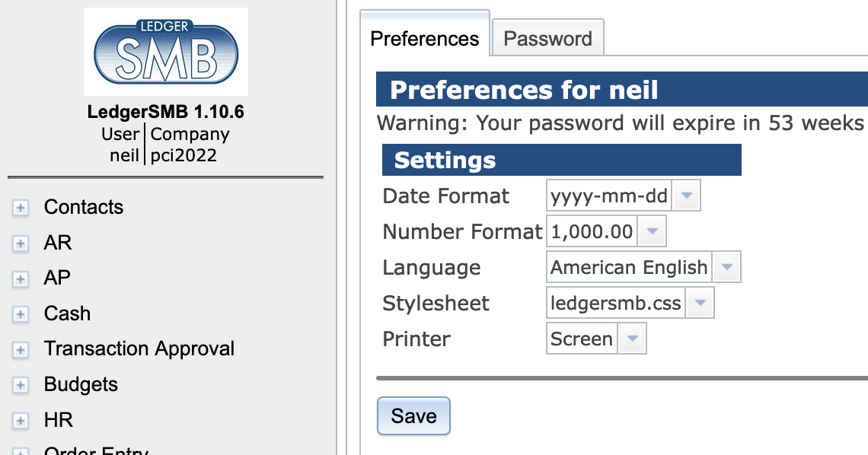This screenshot has height=455, width=868.
Task: Open the Printer dropdown
Action: [x=631, y=338]
